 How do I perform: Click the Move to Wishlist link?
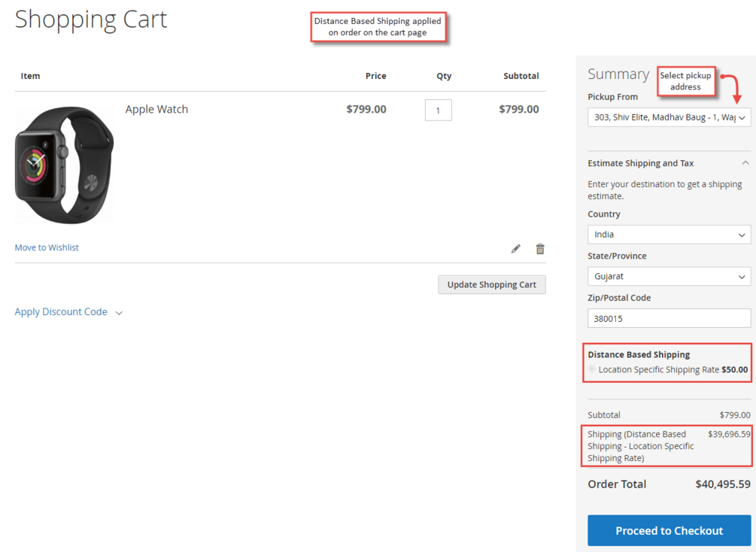pyautogui.click(x=47, y=247)
